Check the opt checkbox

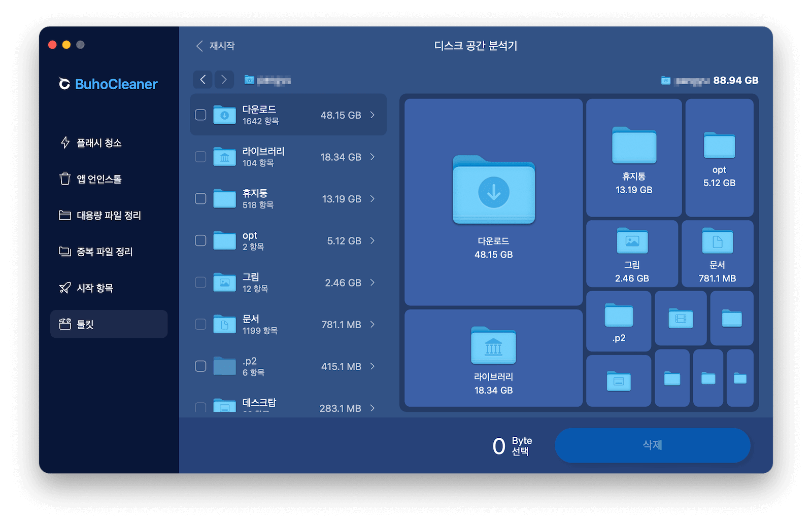tap(200, 240)
